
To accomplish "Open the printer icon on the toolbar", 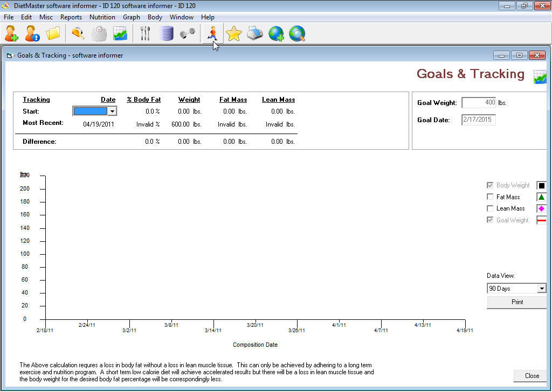I will coord(254,33).
